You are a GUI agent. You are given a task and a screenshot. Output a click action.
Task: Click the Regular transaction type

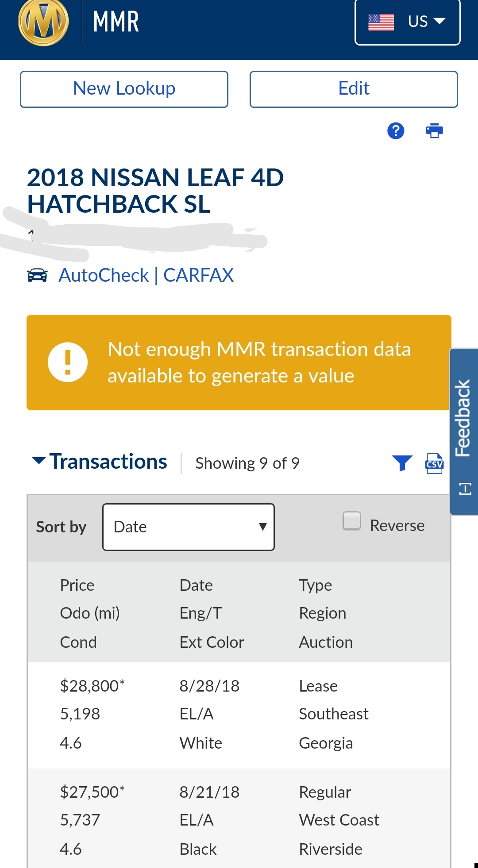325,792
